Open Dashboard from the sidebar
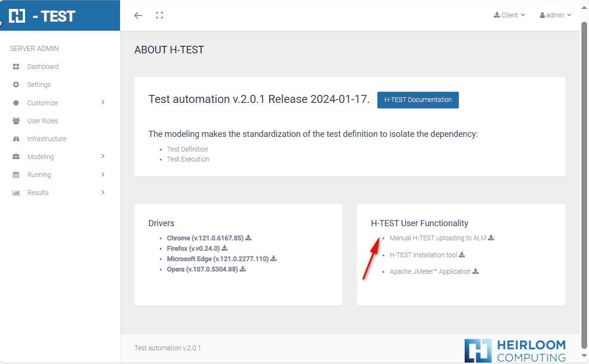This screenshot has height=364, width=589. [x=43, y=67]
